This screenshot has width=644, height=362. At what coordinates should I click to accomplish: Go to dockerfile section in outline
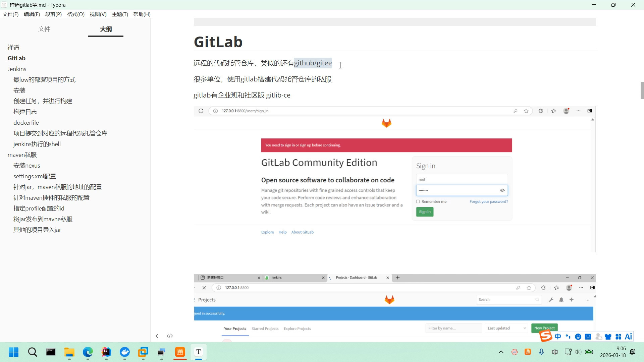(x=26, y=123)
